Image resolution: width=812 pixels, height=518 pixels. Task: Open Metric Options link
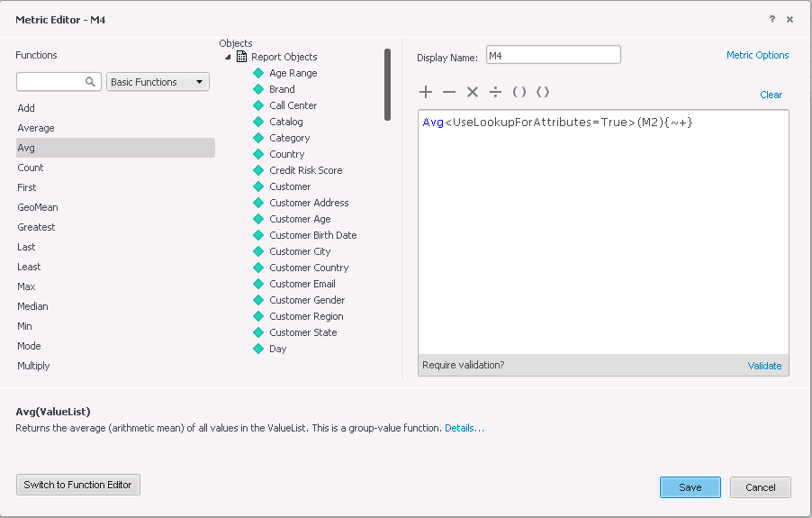pyautogui.click(x=757, y=55)
